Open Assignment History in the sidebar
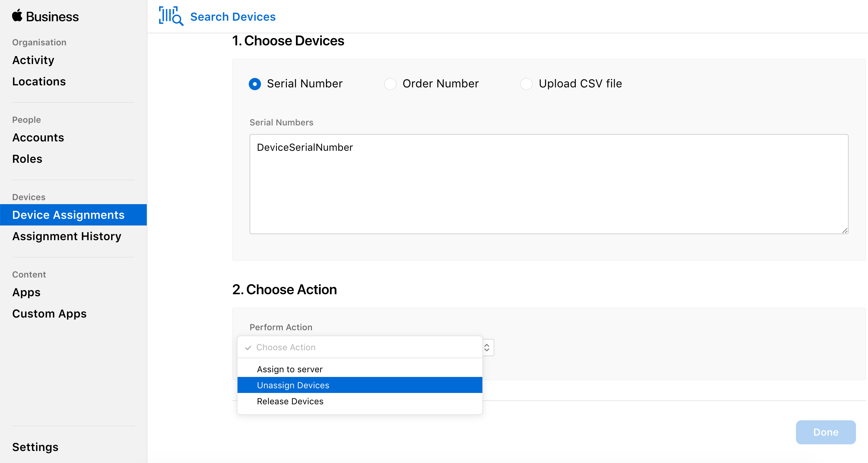Image resolution: width=868 pixels, height=463 pixels. coord(67,236)
